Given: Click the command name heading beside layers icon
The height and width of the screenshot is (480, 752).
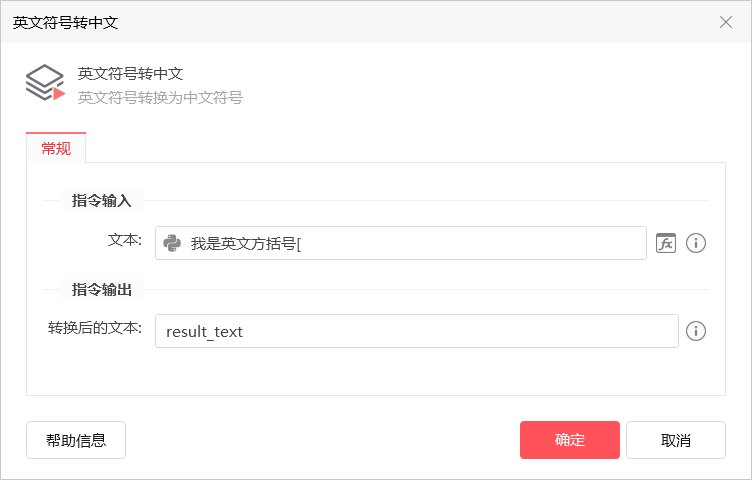Looking at the screenshot, I should point(130,73).
